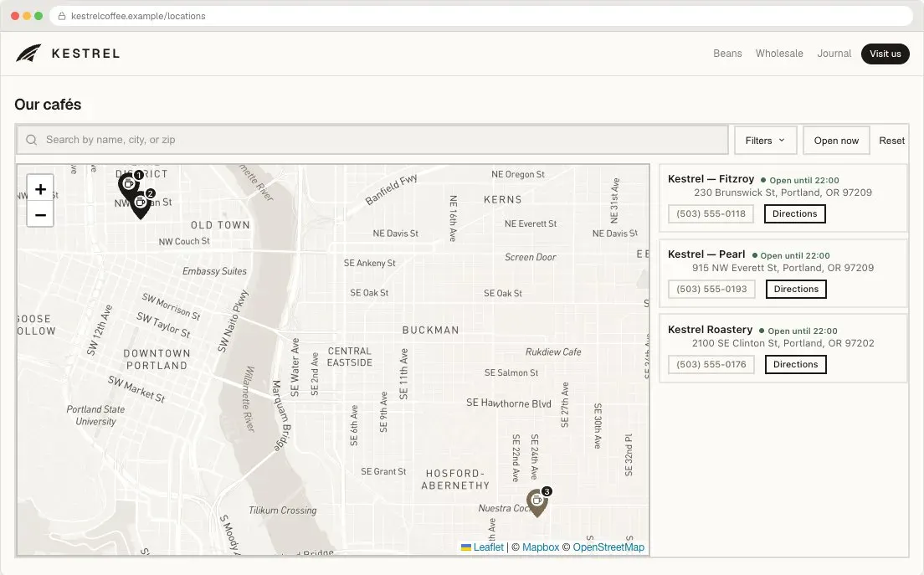
Task: Focus the search by name, city, or zip field
Action: click(372, 140)
